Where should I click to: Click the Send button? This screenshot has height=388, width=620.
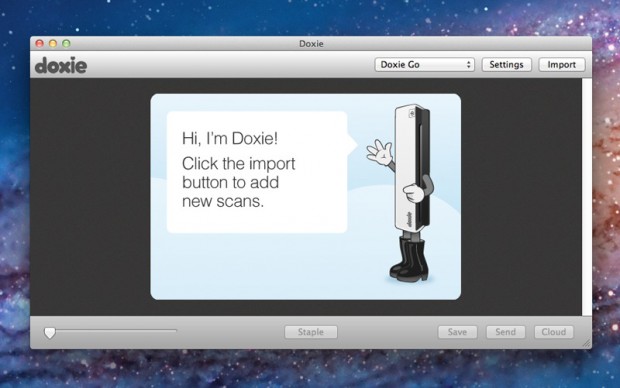coord(506,332)
